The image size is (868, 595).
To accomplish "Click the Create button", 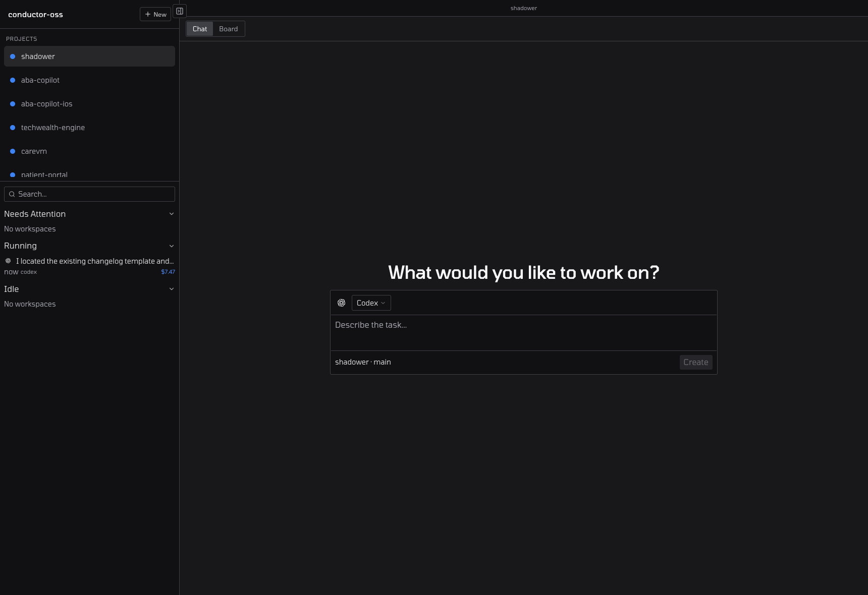I will tap(695, 362).
